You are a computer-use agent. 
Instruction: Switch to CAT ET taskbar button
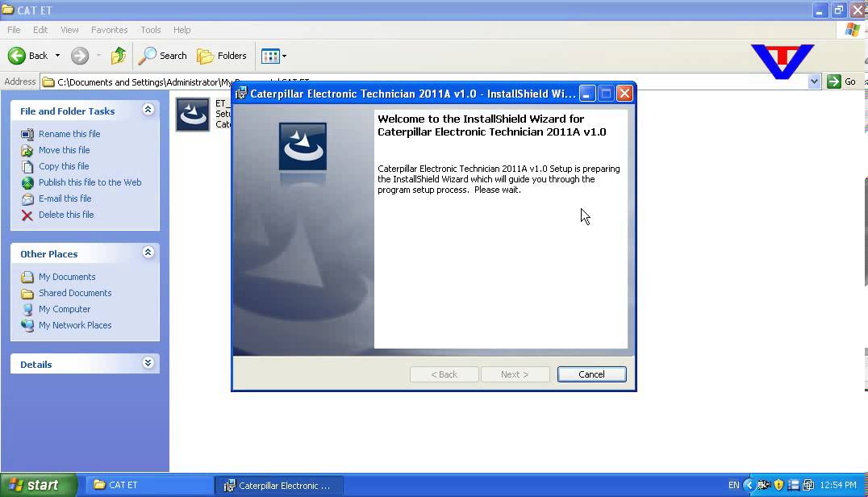(148, 486)
